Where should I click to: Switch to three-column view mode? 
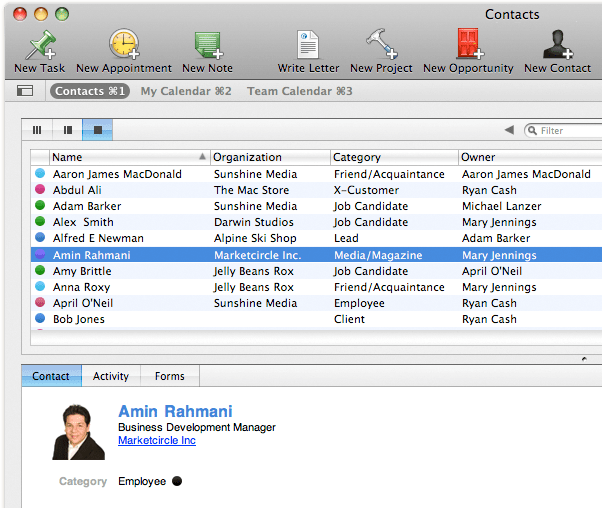click(37, 130)
